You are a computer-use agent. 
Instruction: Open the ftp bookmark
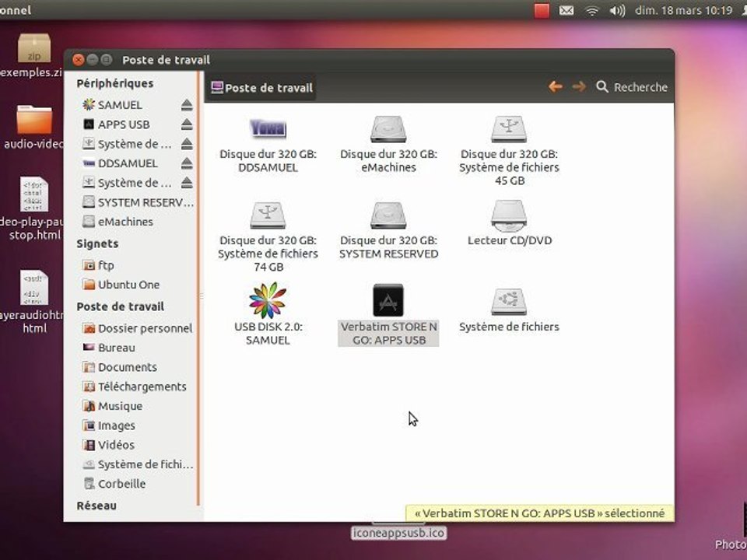[x=99, y=265]
